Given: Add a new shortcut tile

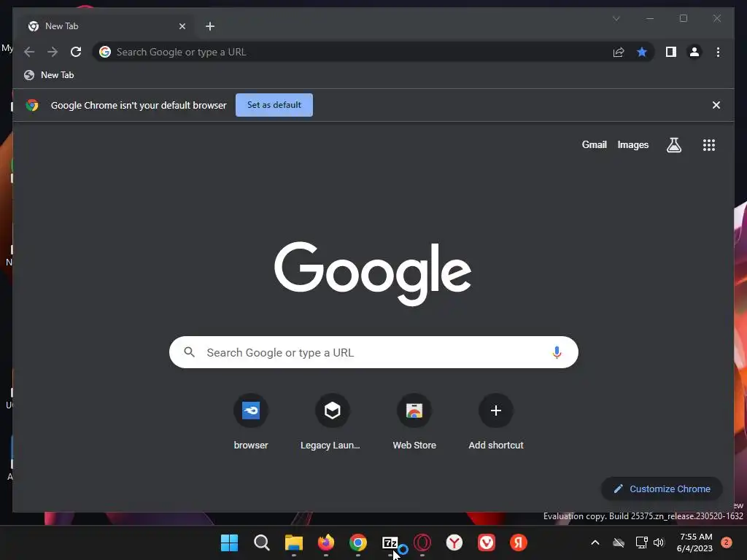Looking at the screenshot, I should tap(496, 421).
